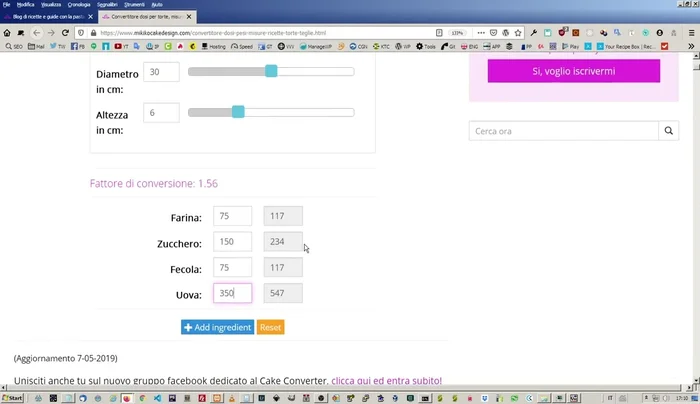700x404 pixels.
Task: Click the Add ingredient button
Action: pyautogui.click(x=217, y=327)
